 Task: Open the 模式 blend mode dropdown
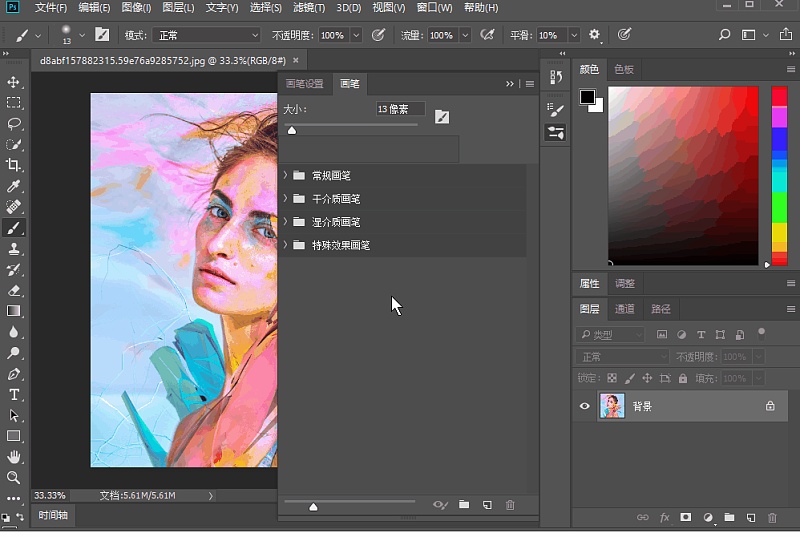207,35
